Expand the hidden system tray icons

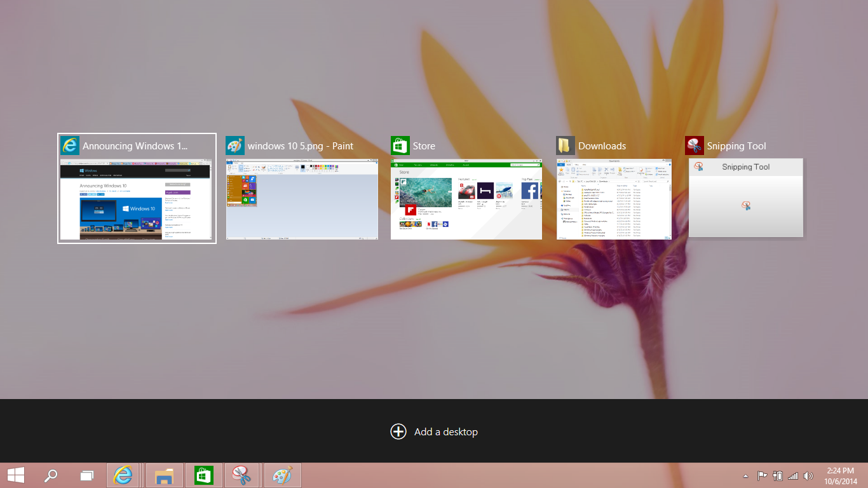pos(746,475)
